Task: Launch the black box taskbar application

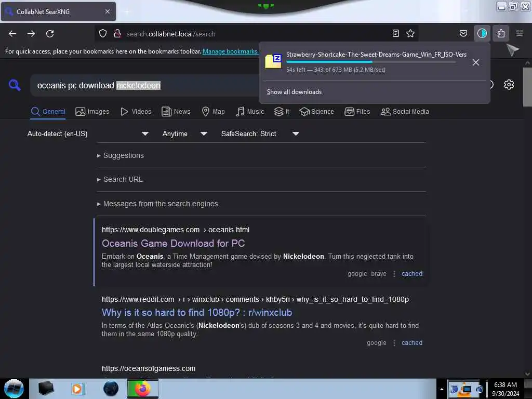Action: point(46,389)
